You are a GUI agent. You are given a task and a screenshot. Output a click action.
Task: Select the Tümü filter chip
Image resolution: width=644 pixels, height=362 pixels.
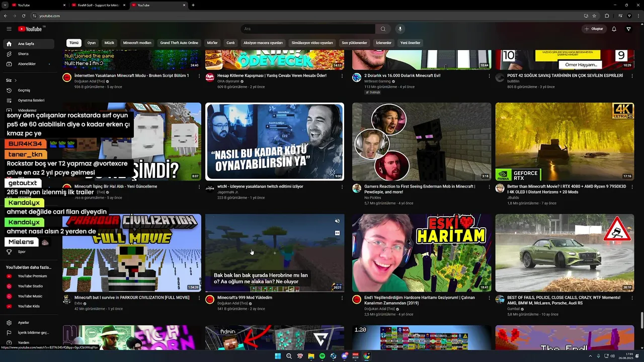coord(74,43)
